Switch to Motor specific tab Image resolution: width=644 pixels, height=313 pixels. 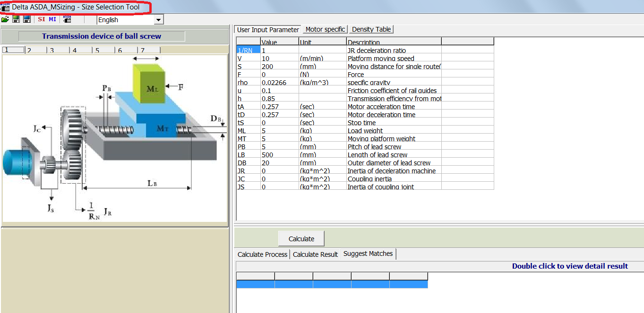click(325, 29)
